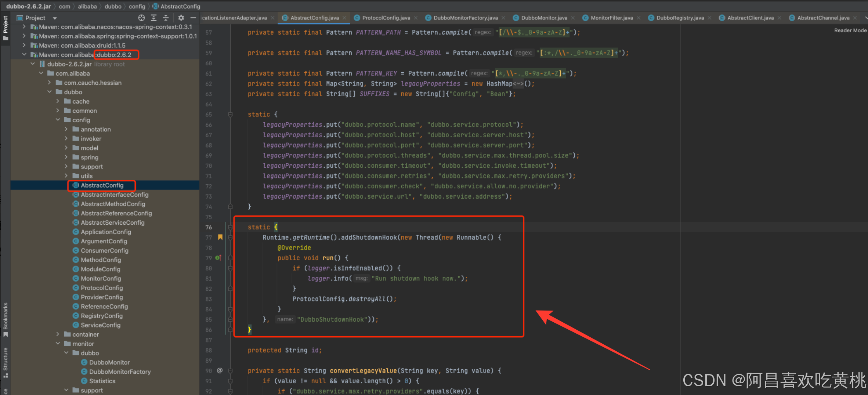
Task: Close the AbstractConfig.java tab
Action: tap(344, 18)
